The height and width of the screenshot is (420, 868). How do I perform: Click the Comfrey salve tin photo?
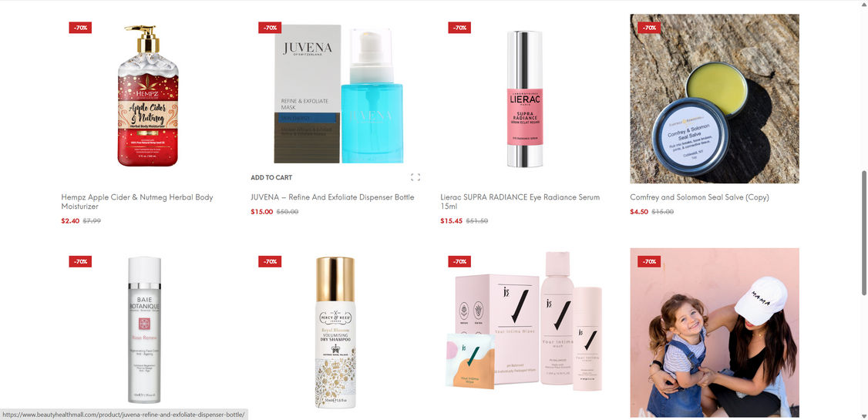point(715,99)
